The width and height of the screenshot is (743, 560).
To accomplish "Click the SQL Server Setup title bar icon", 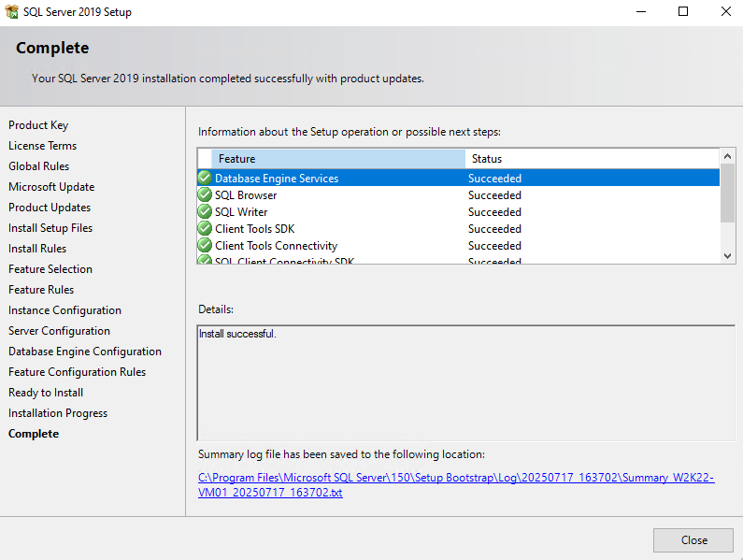I will 12,11.
